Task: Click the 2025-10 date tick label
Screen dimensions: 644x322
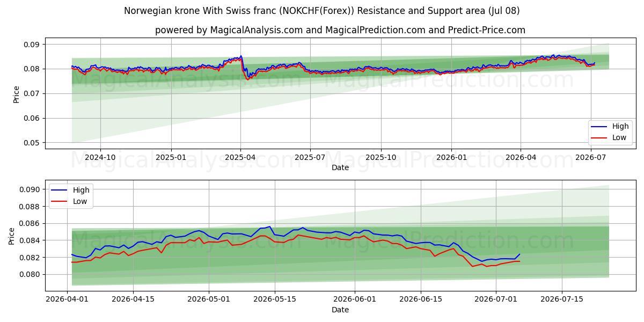Action: [381, 157]
